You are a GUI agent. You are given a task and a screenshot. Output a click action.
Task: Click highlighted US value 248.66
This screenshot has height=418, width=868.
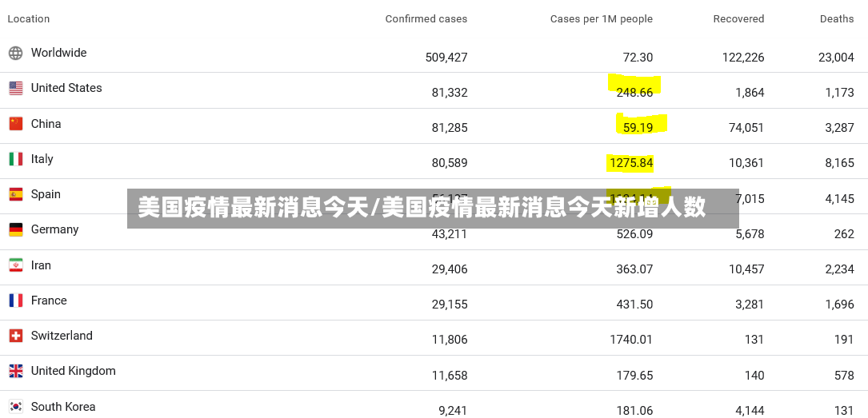tap(634, 93)
